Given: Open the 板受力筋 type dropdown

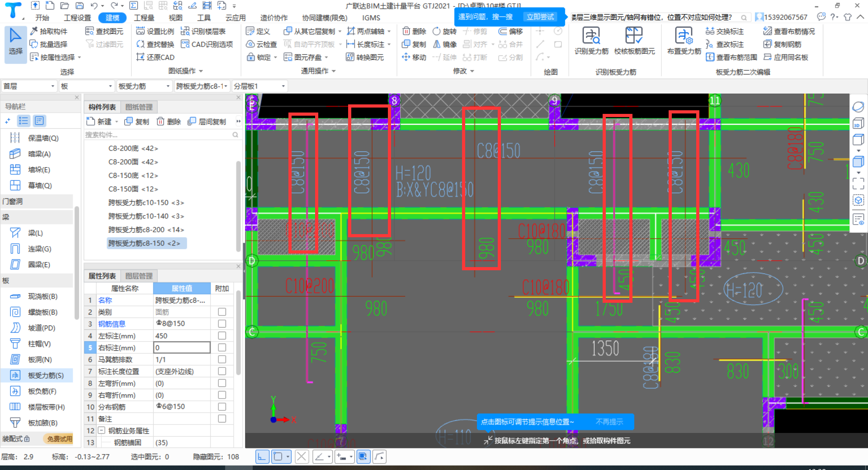Looking at the screenshot, I should (144, 86).
